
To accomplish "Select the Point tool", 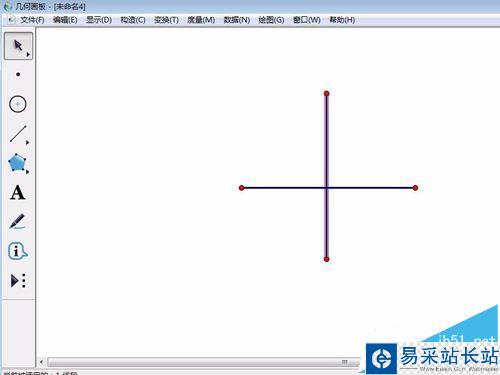I will [18, 74].
